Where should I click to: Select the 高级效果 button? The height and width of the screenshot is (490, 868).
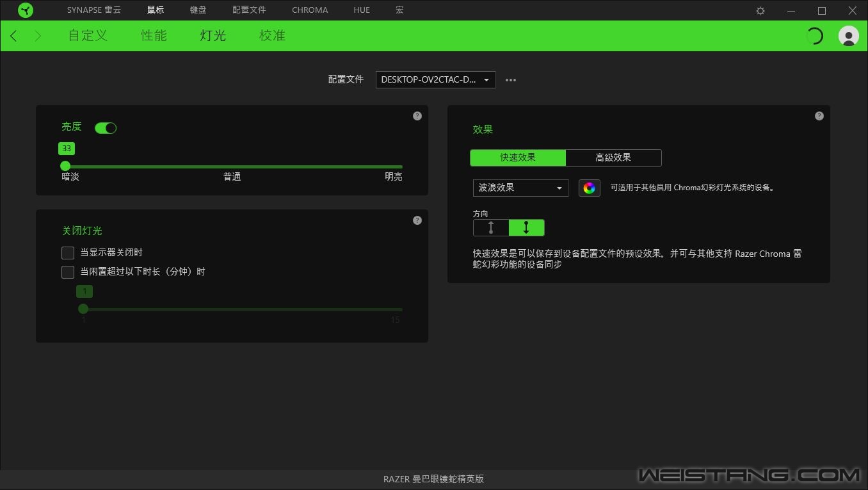click(x=613, y=158)
